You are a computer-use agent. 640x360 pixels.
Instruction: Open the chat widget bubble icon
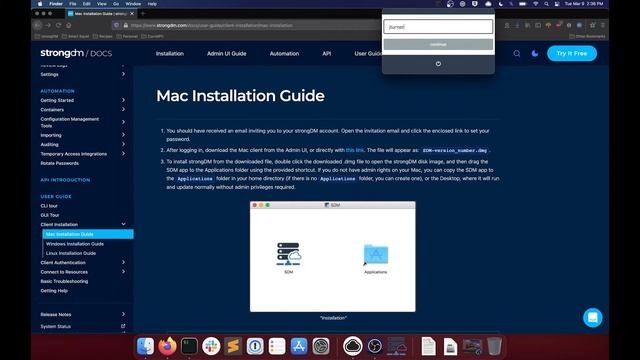coord(593,317)
